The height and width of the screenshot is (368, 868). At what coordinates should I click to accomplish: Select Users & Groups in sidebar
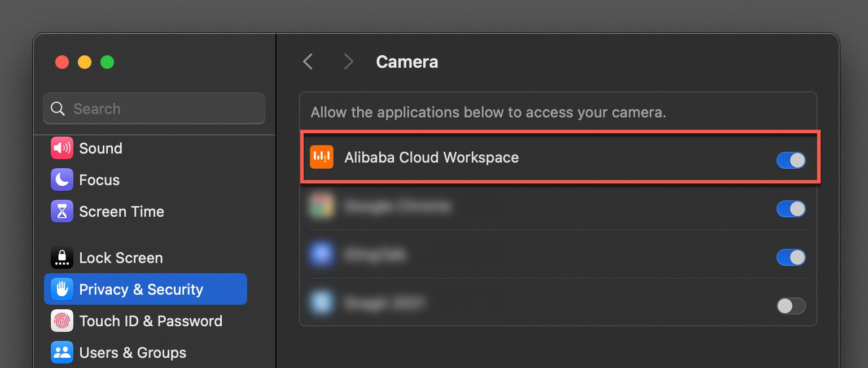(x=133, y=352)
